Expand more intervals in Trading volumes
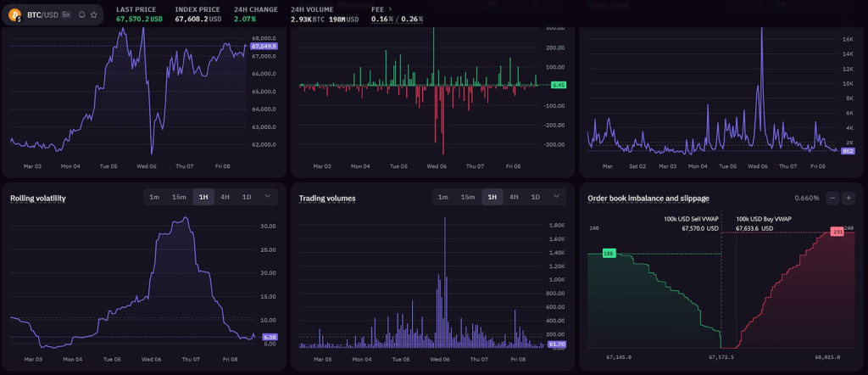 [557, 197]
